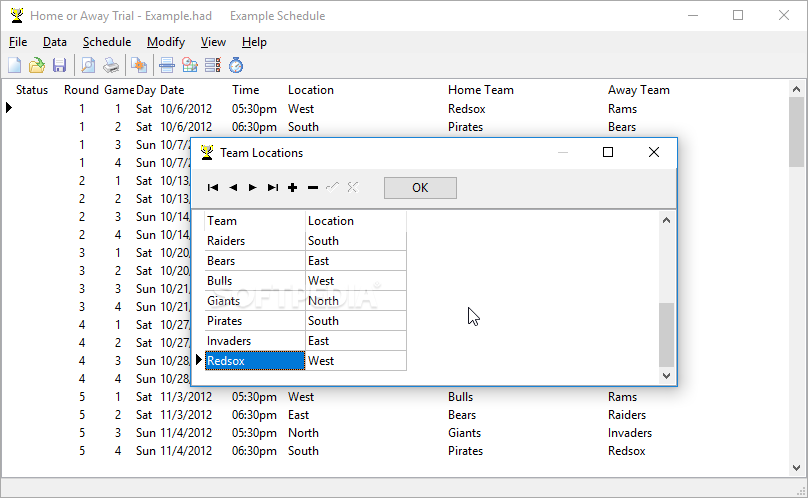Open the File menu
The image size is (808, 498).
18,42
